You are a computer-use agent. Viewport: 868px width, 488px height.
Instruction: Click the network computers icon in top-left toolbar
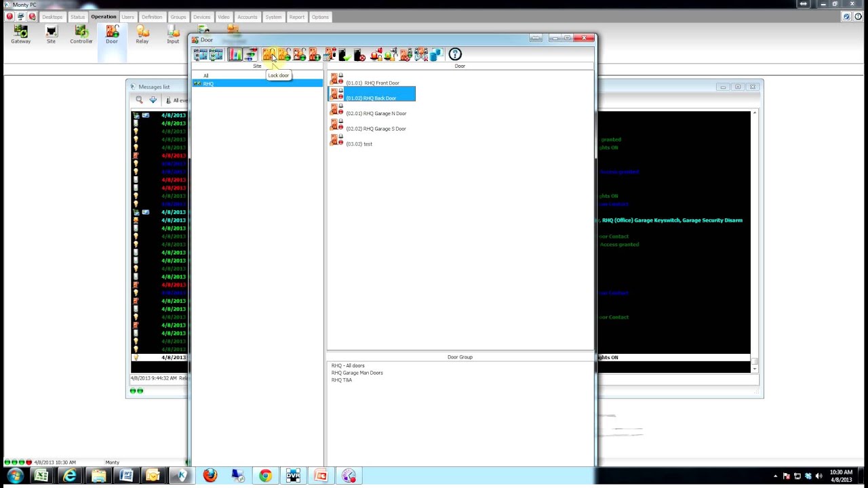pos(20,17)
